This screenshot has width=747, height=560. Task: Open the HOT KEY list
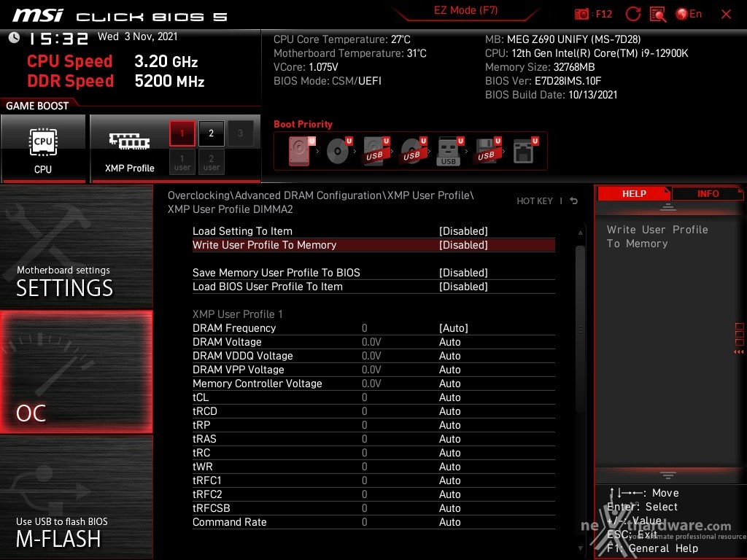[535, 201]
